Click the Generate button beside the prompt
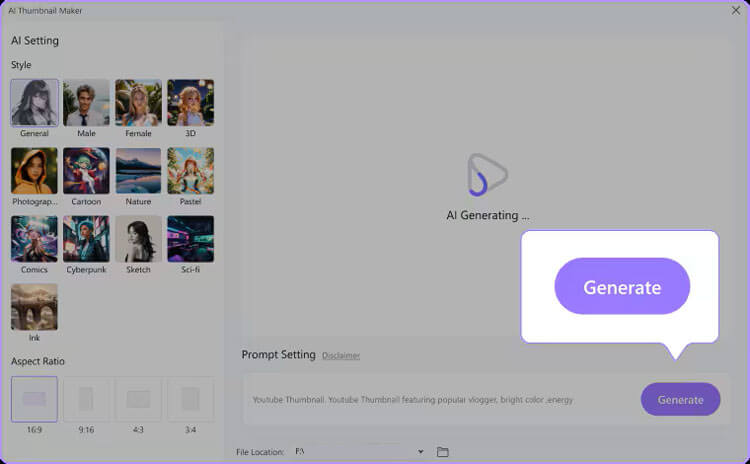 [x=680, y=399]
